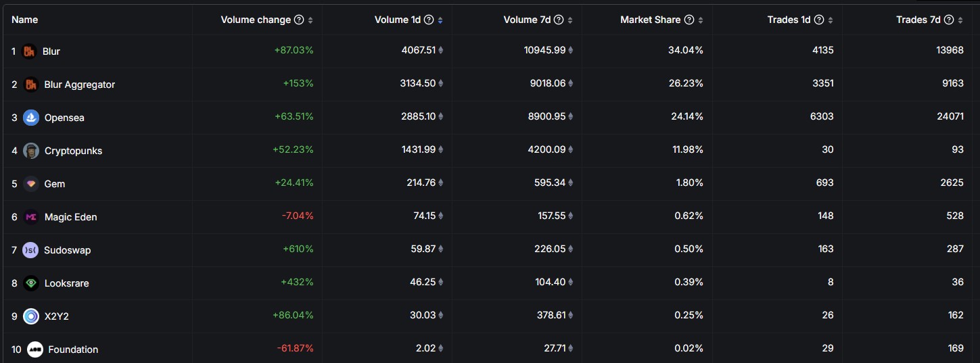This screenshot has height=363, width=980.
Task: Select the +87.03% volume change value
Action: [294, 50]
